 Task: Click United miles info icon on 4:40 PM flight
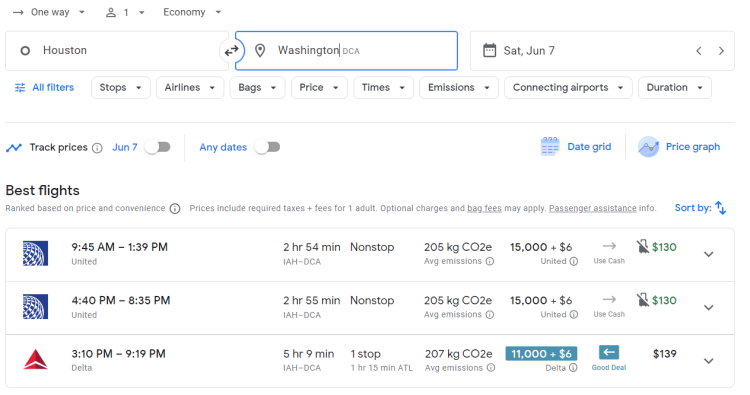(x=574, y=315)
